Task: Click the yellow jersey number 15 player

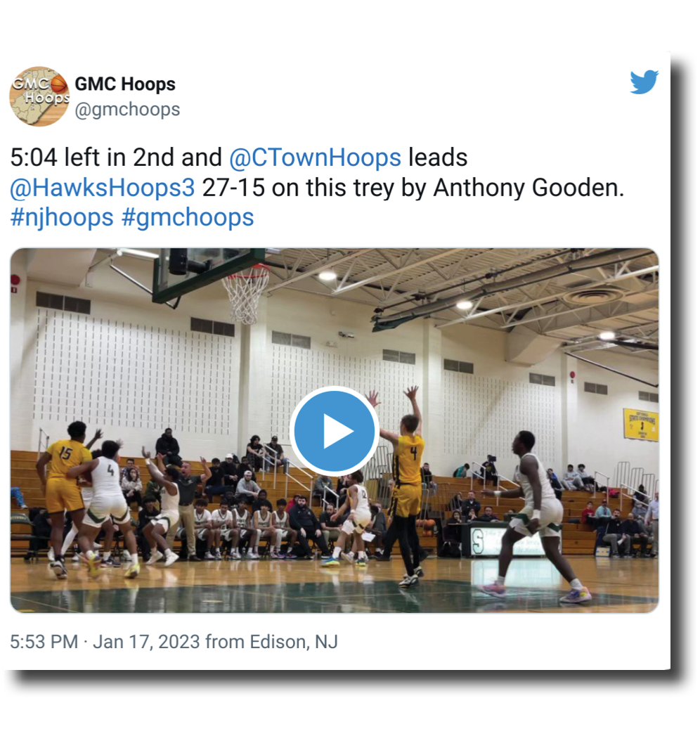Action: click(65, 496)
